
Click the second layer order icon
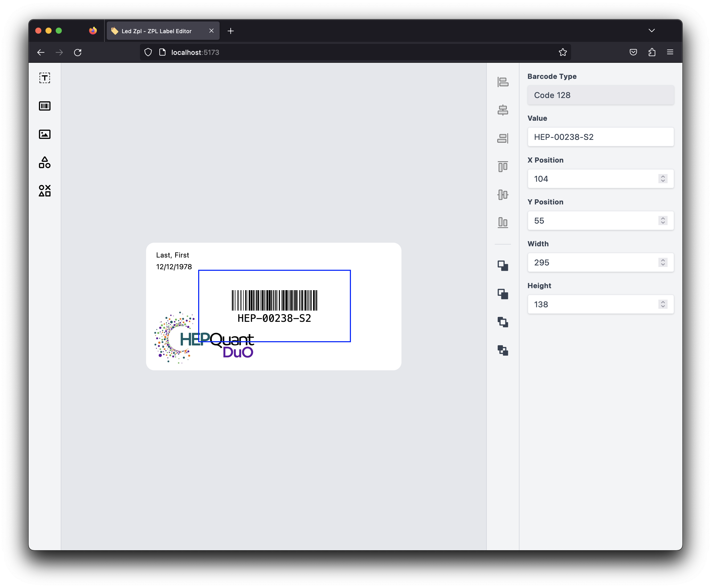click(x=503, y=294)
